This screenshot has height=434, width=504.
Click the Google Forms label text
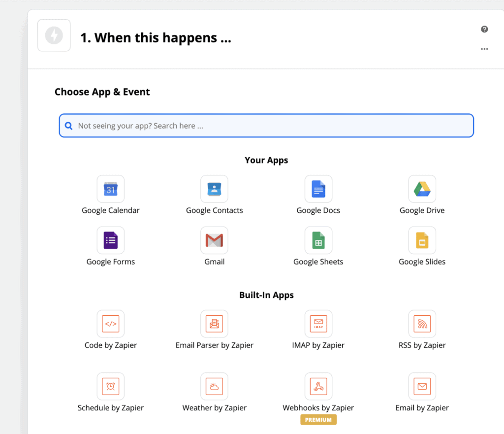(x=111, y=262)
